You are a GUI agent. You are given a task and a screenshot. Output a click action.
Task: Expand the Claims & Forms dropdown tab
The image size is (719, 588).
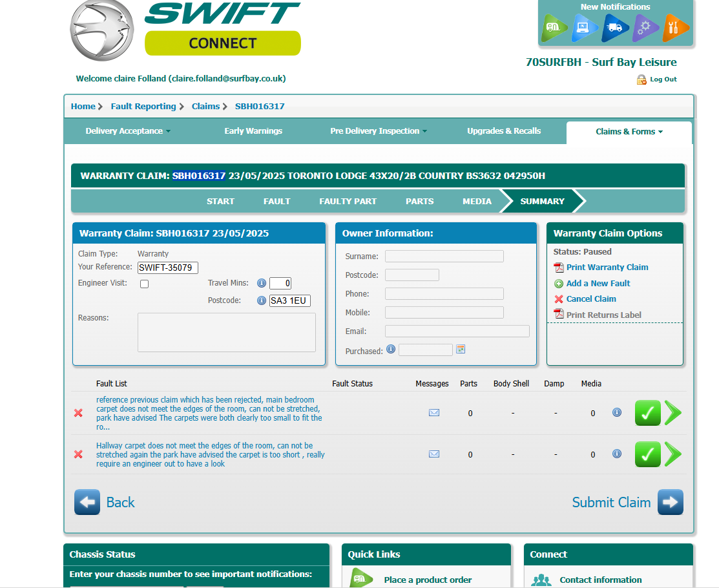point(629,132)
